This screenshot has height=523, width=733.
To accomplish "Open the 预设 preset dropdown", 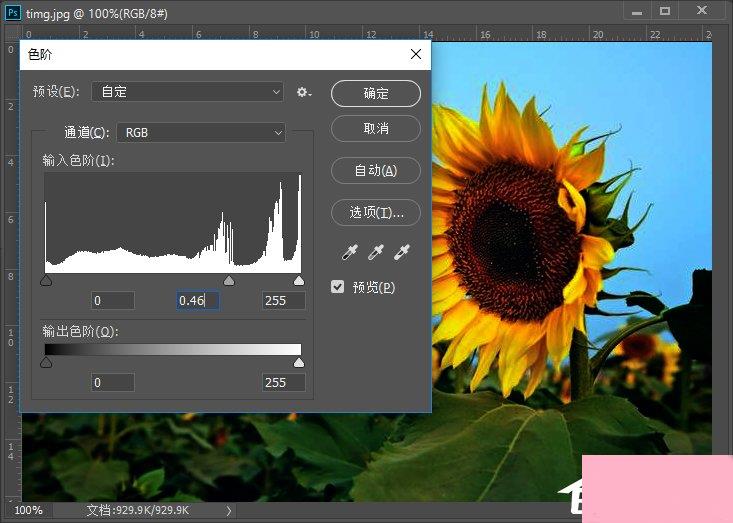I will point(187,92).
